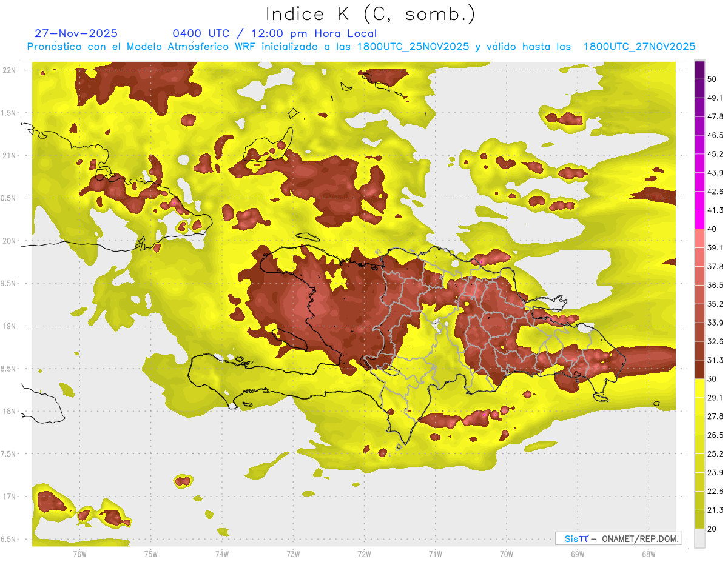Click the "76W" longitude axis label
Screen dimensions: 728x562
pyautogui.click(x=79, y=554)
